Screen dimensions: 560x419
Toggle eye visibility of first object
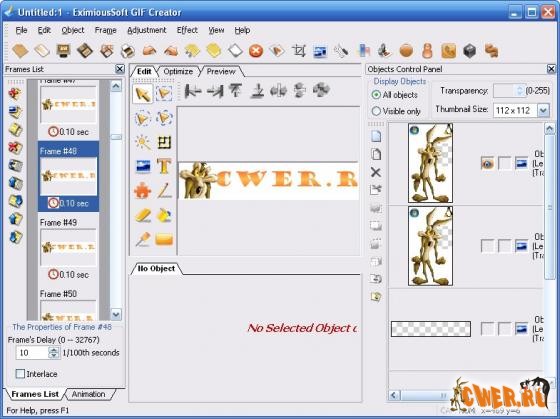(x=488, y=164)
